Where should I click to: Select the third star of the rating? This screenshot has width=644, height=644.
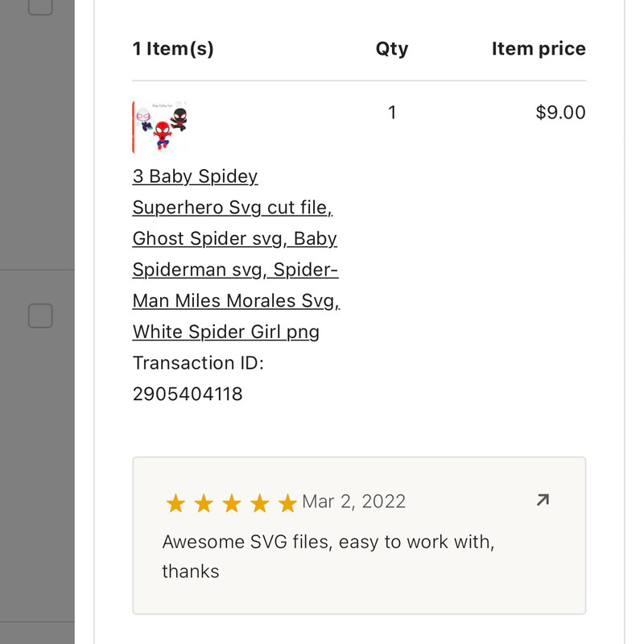coord(231,503)
